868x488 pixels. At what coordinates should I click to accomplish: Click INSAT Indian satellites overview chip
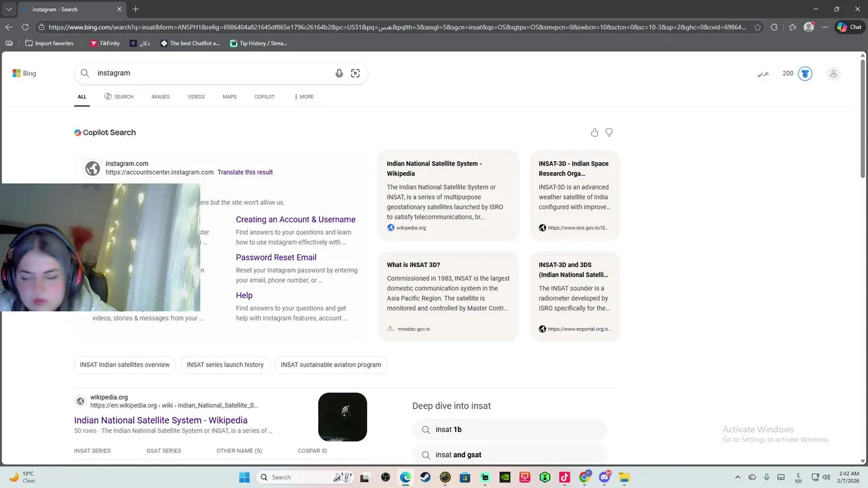tap(125, 365)
